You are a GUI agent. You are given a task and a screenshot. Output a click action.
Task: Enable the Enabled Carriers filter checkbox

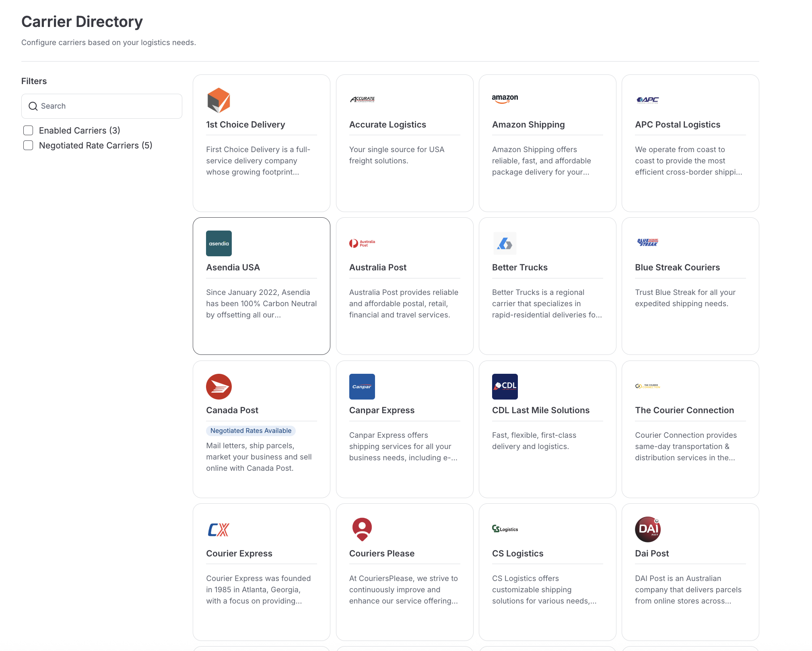(28, 130)
